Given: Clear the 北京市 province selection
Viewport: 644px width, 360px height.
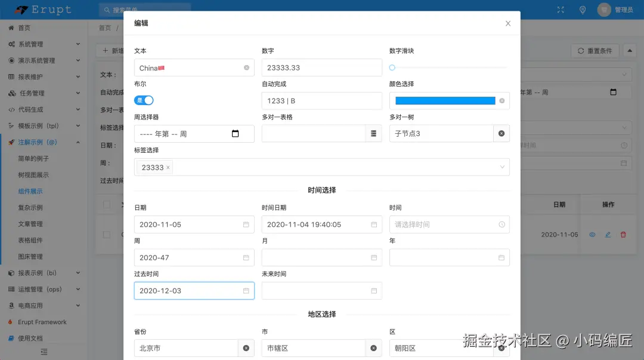Looking at the screenshot, I should 246,348.
